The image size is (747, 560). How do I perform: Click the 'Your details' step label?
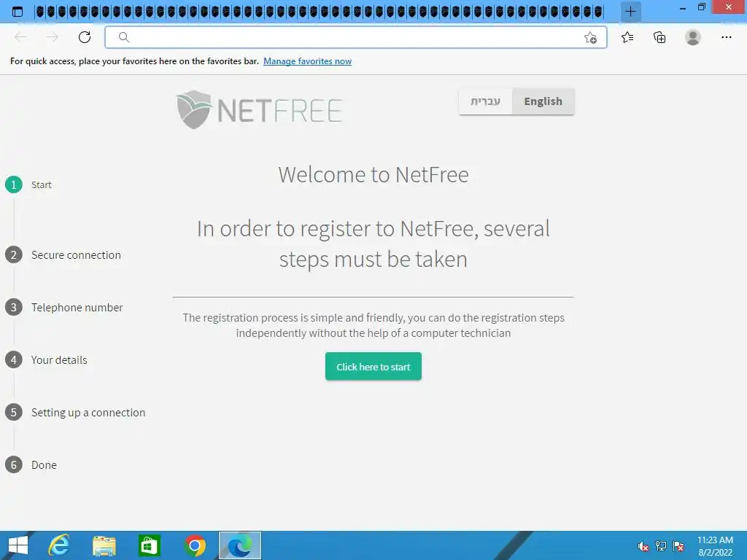coord(60,360)
